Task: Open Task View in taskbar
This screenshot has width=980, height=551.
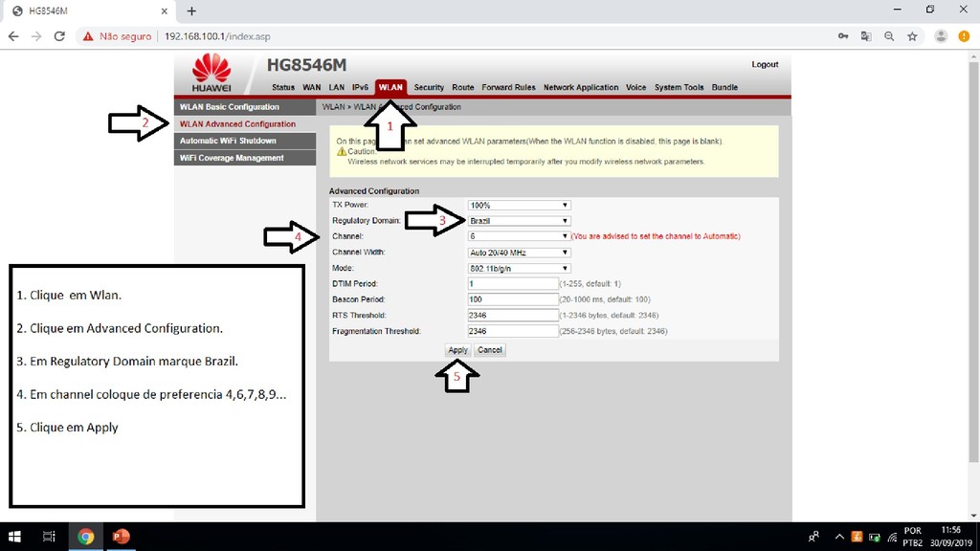Action: (49, 537)
